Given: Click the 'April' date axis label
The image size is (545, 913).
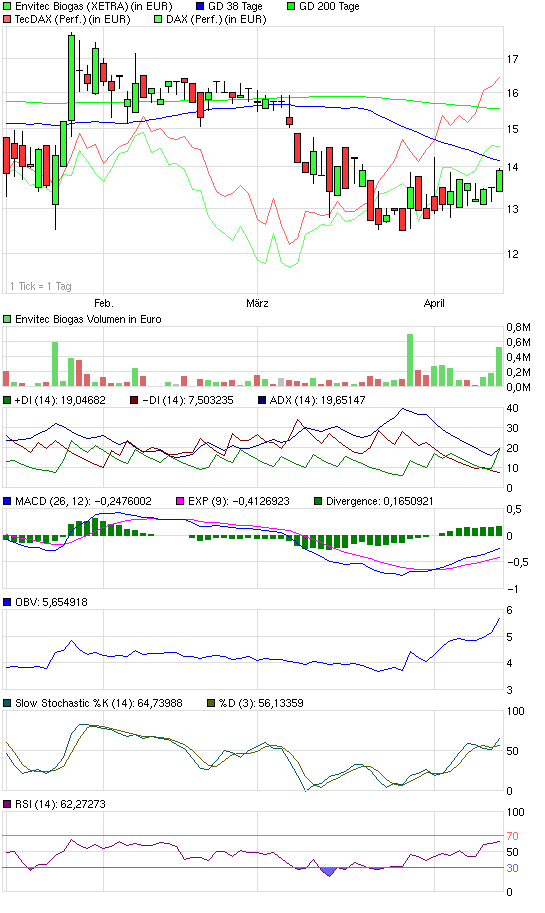Looking at the screenshot, I should pos(434,303).
